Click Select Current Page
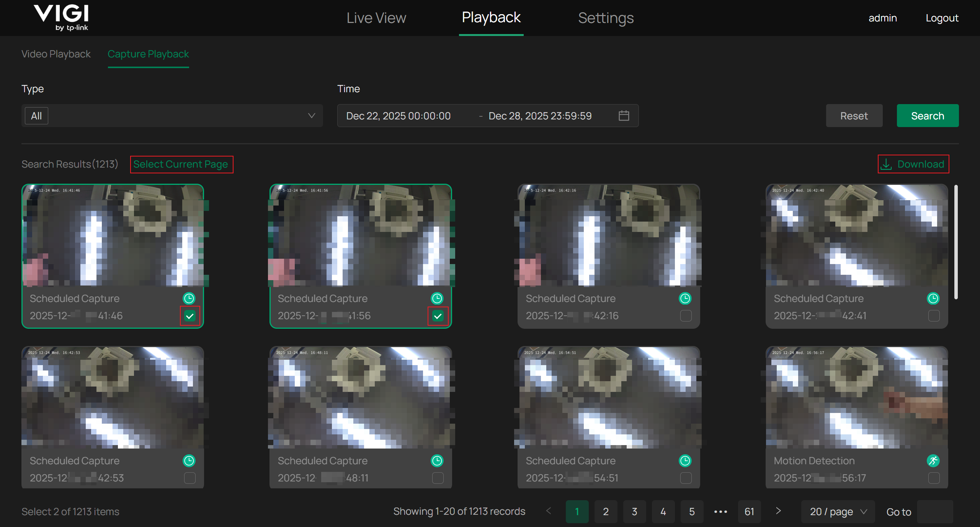Screen dimensions: 980x527 coord(181,164)
